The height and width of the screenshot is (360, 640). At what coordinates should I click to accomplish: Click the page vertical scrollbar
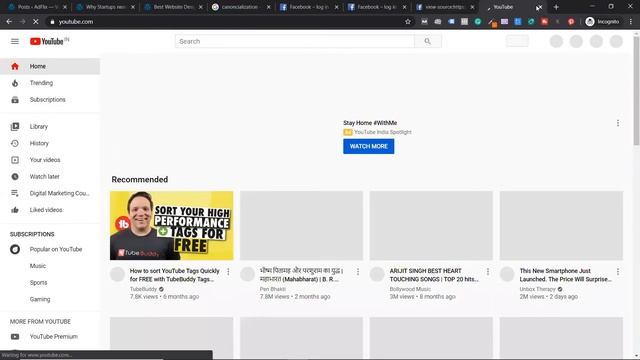point(636,91)
